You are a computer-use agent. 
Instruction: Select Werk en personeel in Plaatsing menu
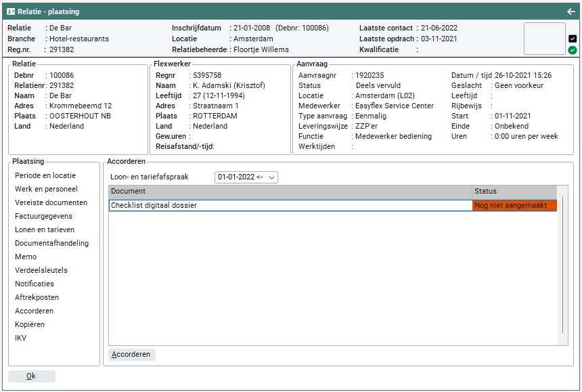(x=46, y=189)
